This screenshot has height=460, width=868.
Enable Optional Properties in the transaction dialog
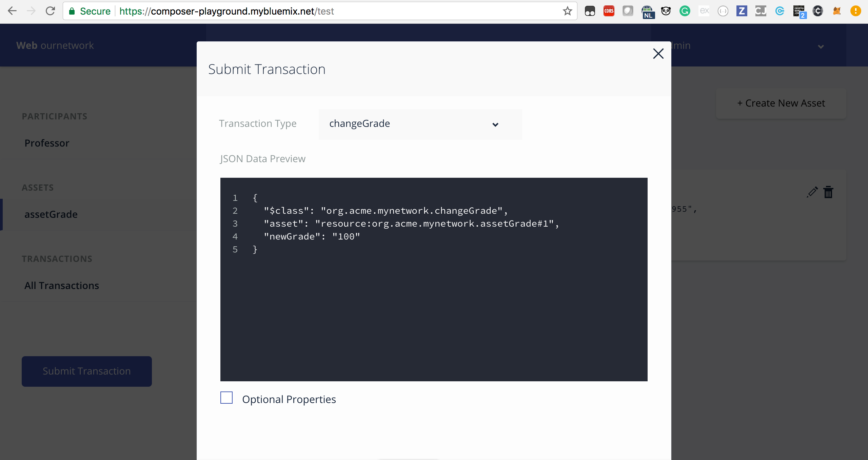pyautogui.click(x=226, y=397)
